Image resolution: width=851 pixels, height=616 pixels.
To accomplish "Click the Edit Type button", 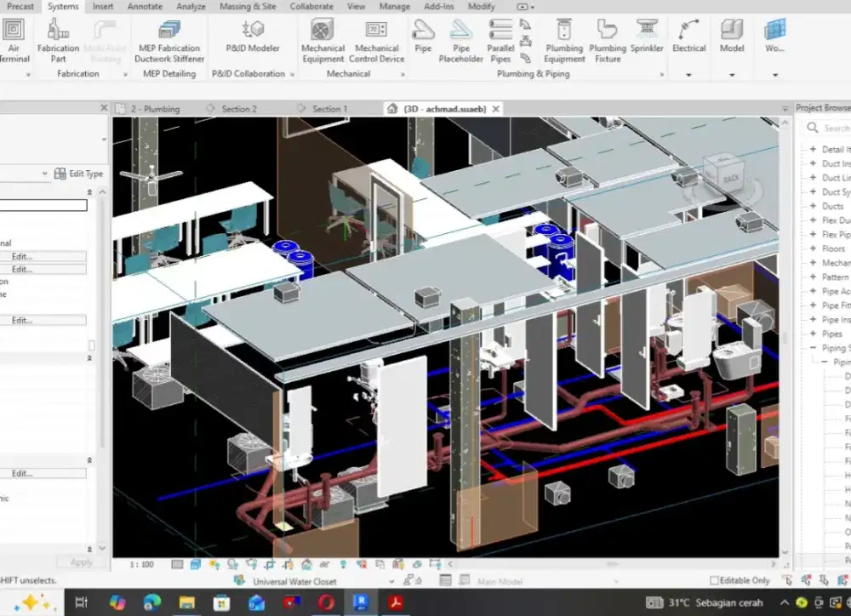I will [78, 174].
